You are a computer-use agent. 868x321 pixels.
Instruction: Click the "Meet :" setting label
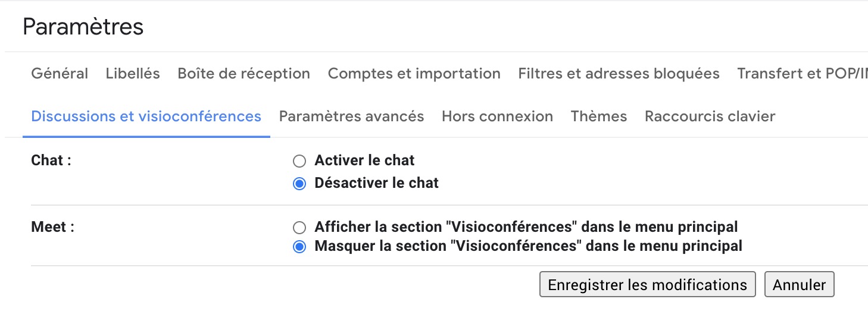tap(52, 227)
